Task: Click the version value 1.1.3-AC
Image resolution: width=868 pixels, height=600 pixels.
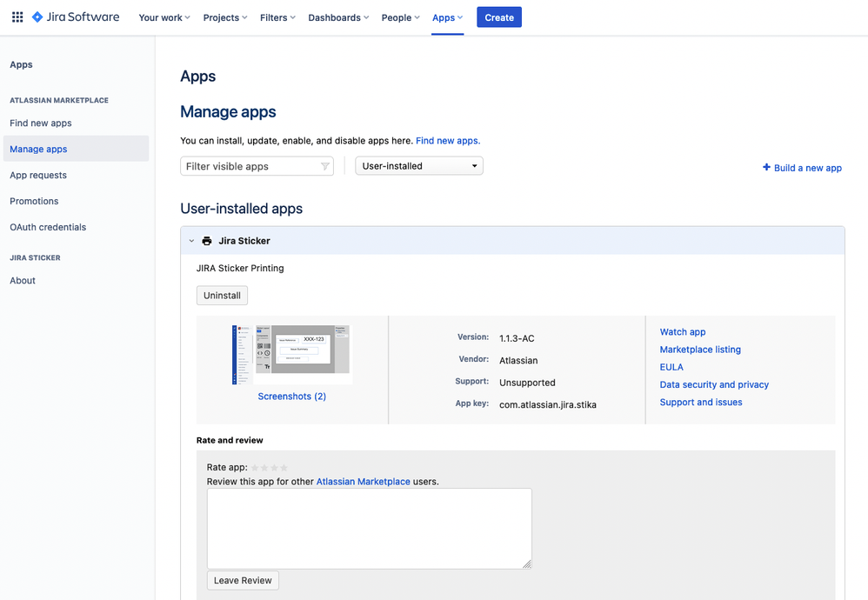Action: (517, 338)
